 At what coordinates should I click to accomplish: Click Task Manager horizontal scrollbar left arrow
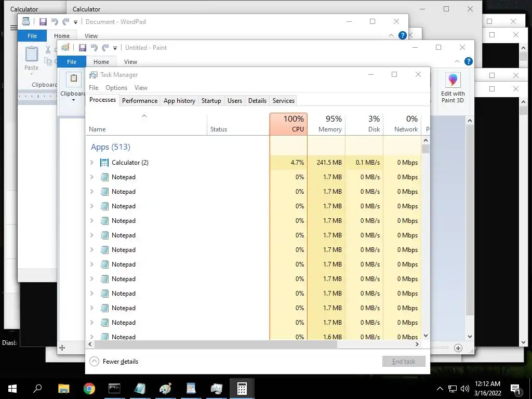(x=90, y=344)
